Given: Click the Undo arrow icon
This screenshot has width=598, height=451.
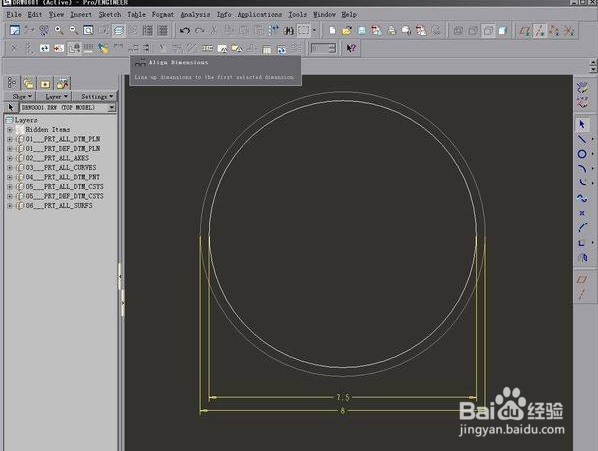Looking at the screenshot, I should click(x=185, y=30).
